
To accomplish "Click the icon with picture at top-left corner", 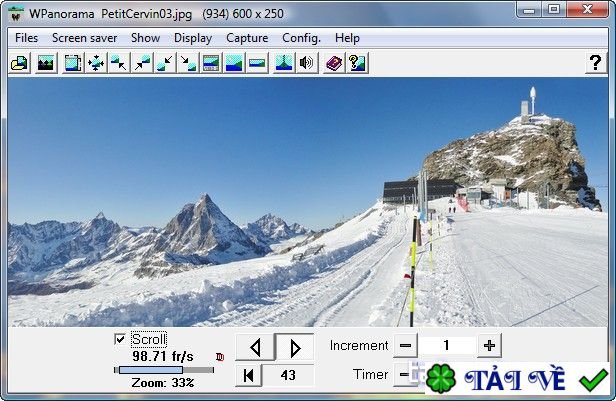I will point(119,63).
